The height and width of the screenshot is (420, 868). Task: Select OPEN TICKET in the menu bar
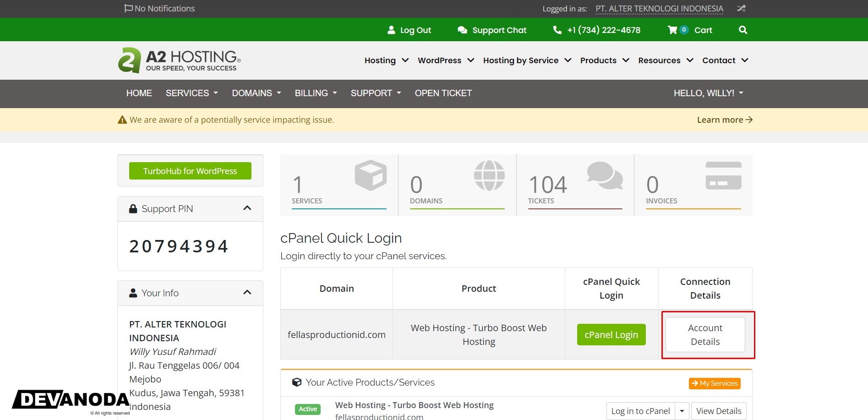pos(443,93)
